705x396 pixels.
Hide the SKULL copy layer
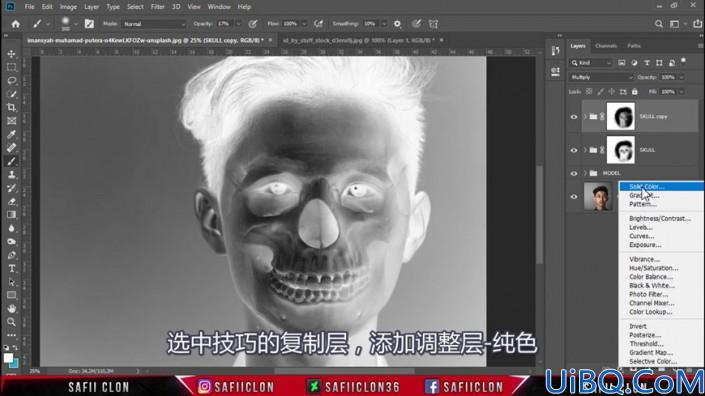click(x=574, y=117)
